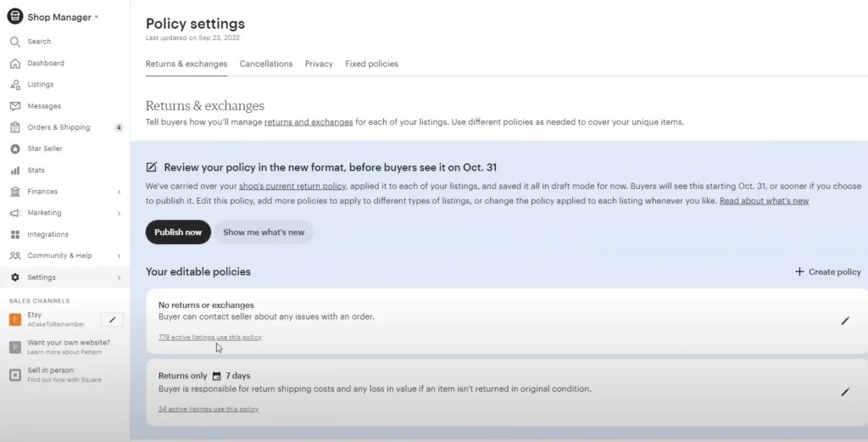
Task: Click the Integrations grid icon
Action: point(15,234)
